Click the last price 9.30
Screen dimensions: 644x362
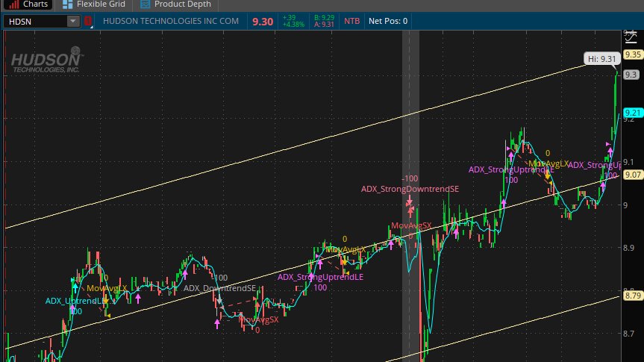coord(263,22)
